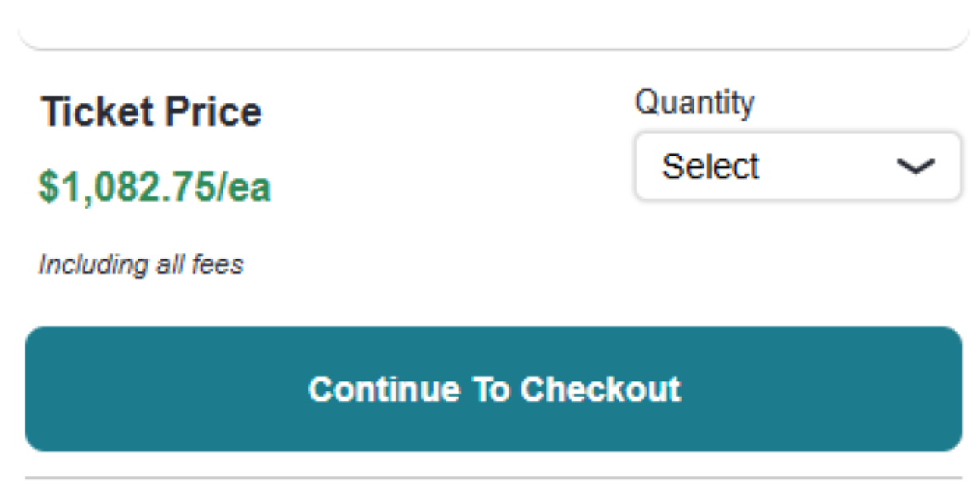Image resolution: width=980 pixels, height=490 pixels.
Task: Click the word Checkout on the teal button
Action: point(600,389)
